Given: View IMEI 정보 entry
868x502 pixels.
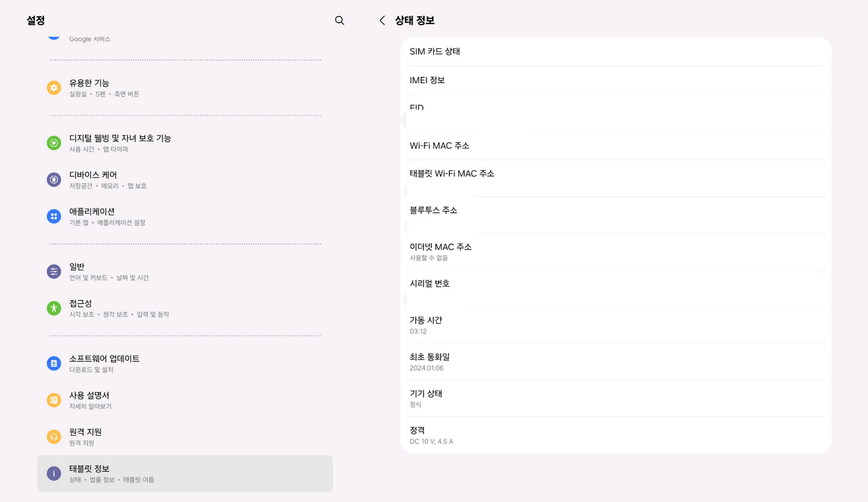Looking at the screenshot, I should click(x=615, y=80).
